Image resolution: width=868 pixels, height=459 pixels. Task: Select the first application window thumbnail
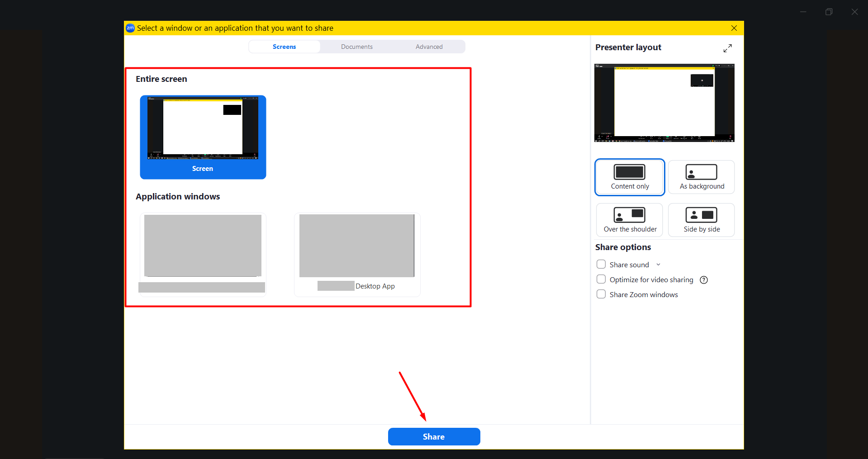pyautogui.click(x=203, y=253)
